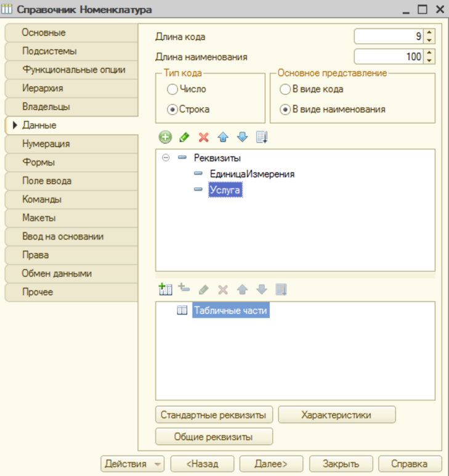
Task: Open the Иерархия tab
Action: [71, 88]
